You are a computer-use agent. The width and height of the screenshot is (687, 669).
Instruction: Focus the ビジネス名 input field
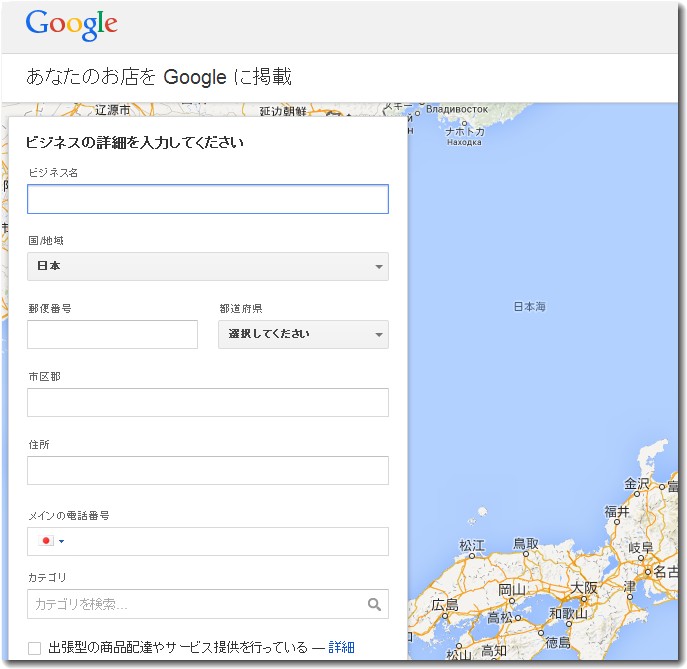208,199
